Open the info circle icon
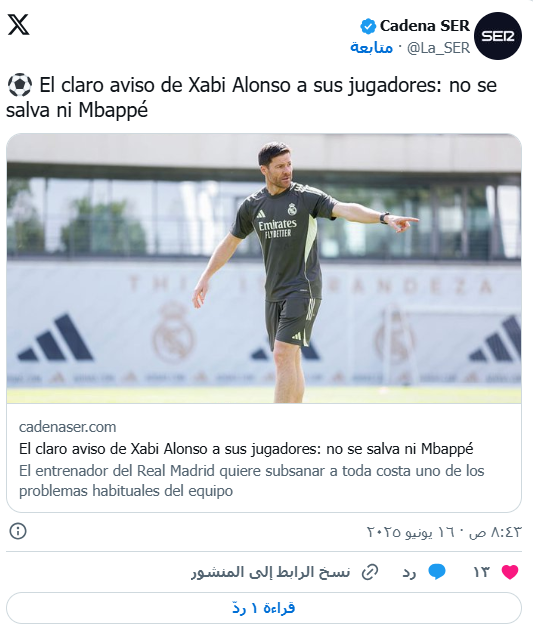Image resolution: width=533 pixels, height=638 pixels. click(x=18, y=531)
